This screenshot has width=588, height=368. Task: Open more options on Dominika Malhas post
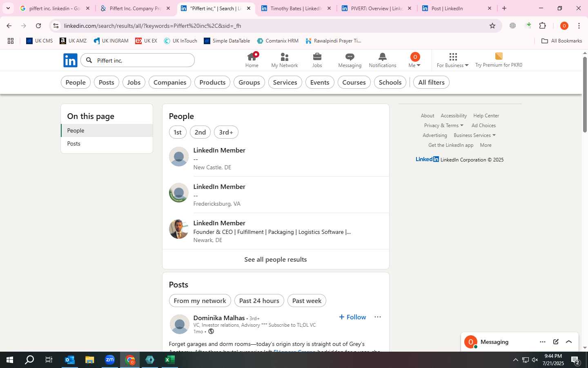pos(378,317)
